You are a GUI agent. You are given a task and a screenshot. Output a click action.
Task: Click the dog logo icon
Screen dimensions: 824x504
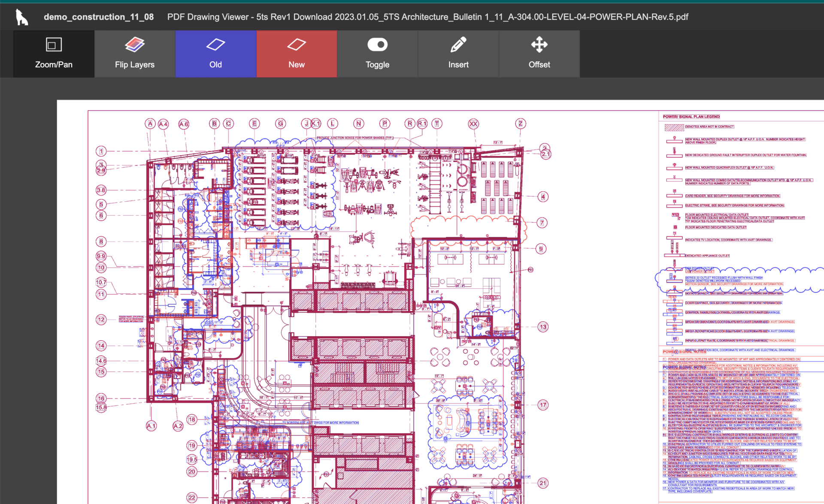pyautogui.click(x=21, y=17)
